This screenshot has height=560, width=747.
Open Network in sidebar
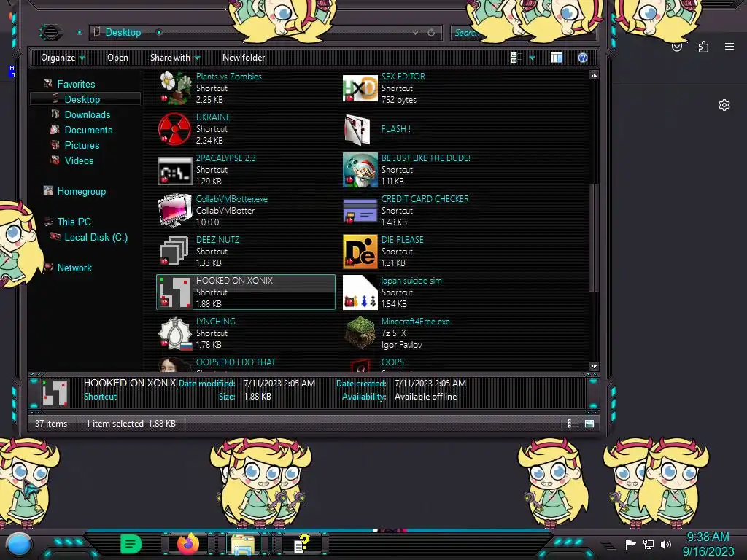[x=74, y=268]
